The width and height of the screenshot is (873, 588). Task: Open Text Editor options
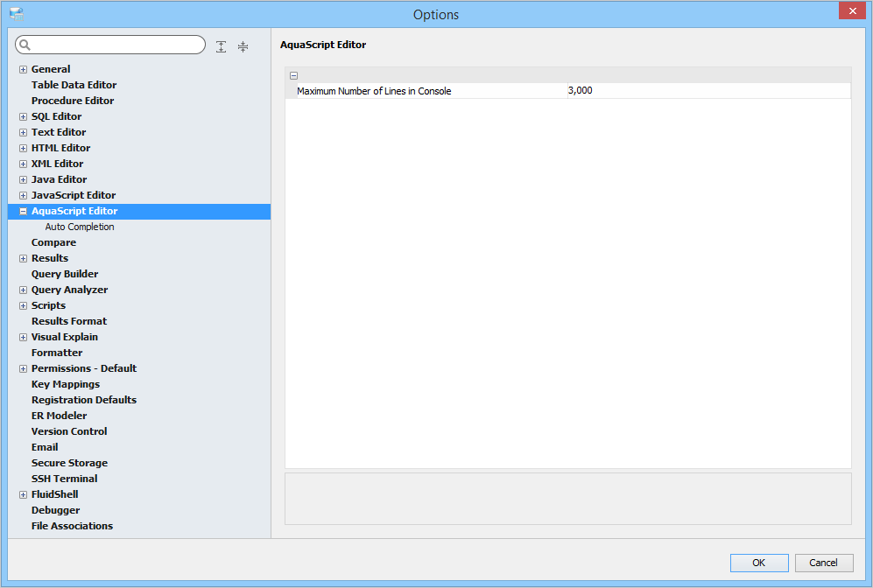coord(59,132)
